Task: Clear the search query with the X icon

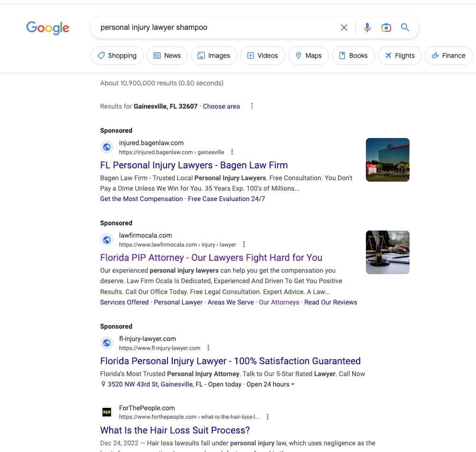Action: [x=344, y=28]
